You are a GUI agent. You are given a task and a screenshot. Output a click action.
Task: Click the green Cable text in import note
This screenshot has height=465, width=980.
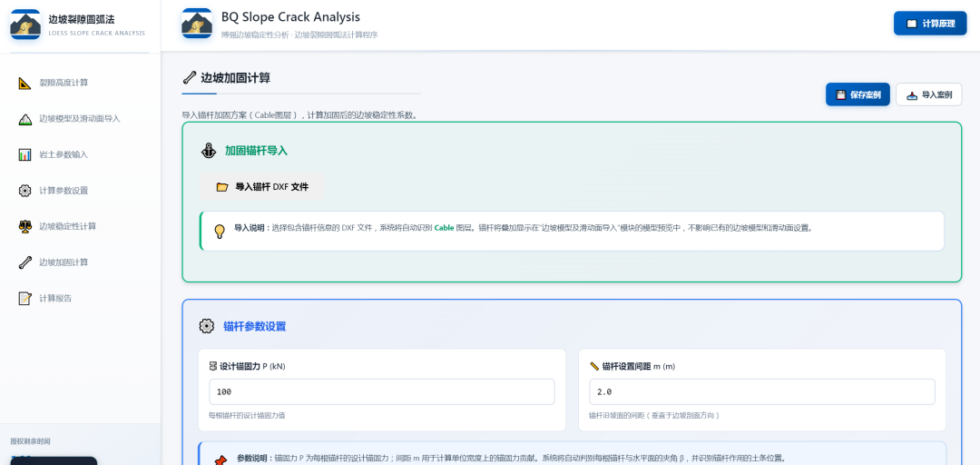pos(444,229)
